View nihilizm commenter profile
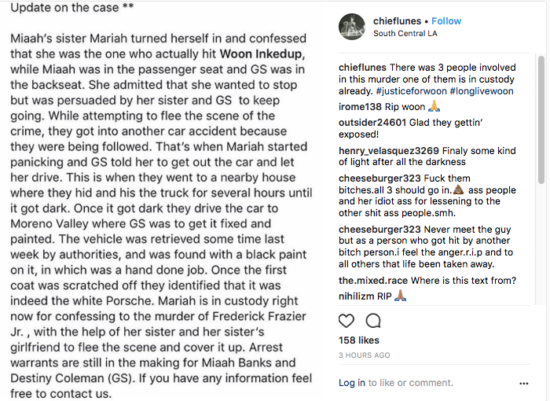 pyautogui.click(x=356, y=296)
